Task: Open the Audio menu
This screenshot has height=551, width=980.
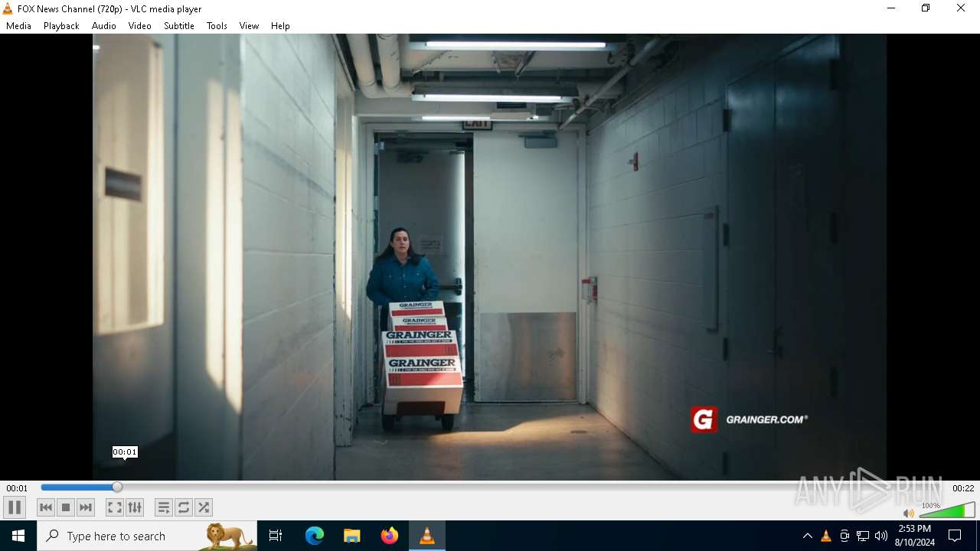Action: click(x=104, y=26)
